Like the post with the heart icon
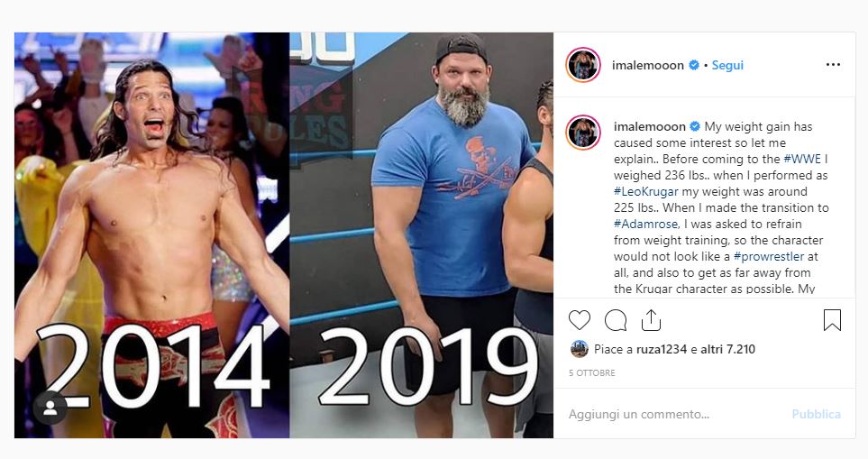868x459 pixels. [x=580, y=320]
